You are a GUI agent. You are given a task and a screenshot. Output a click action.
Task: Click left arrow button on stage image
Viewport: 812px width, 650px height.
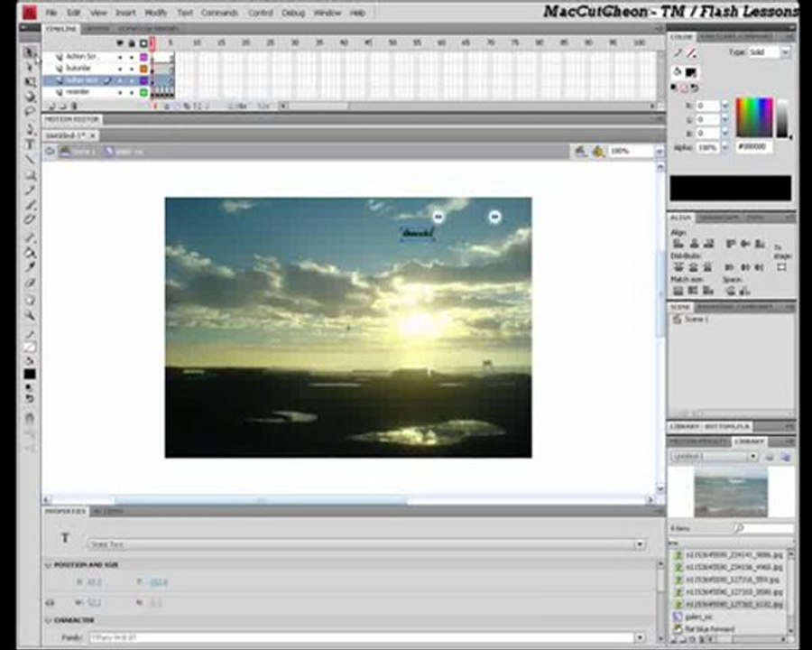point(438,217)
